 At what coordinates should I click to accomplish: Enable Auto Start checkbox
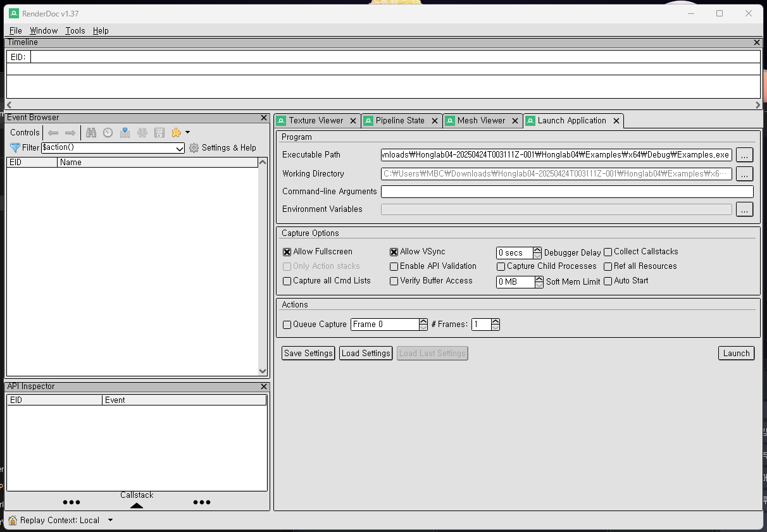click(608, 281)
